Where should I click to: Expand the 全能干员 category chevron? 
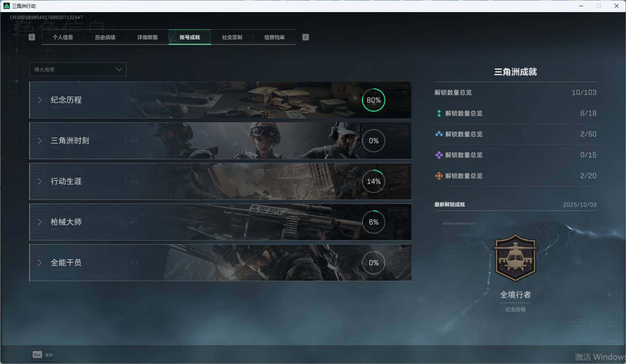click(39, 262)
